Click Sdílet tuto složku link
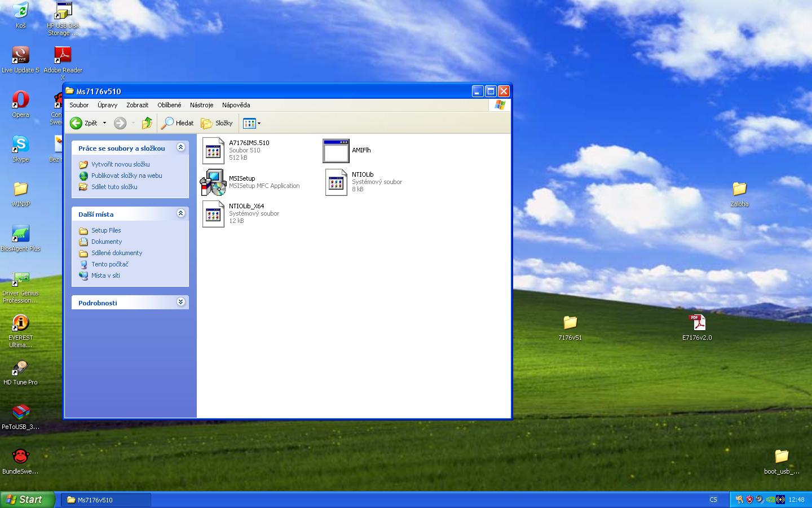This screenshot has width=812, height=508. pyautogui.click(x=114, y=187)
